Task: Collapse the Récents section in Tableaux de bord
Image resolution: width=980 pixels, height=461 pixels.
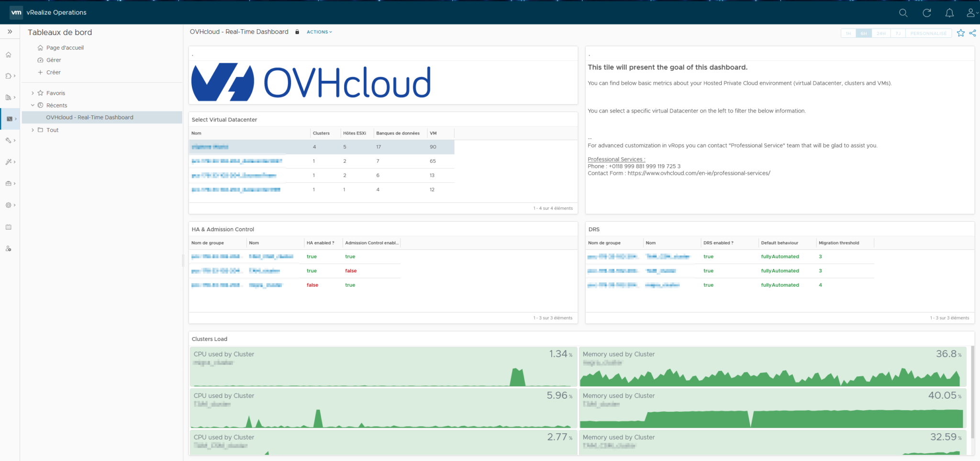Action: coord(33,105)
